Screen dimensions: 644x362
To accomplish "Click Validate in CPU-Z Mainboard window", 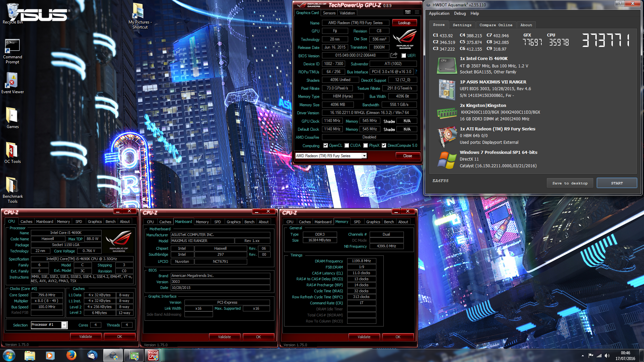I will (224, 337).
